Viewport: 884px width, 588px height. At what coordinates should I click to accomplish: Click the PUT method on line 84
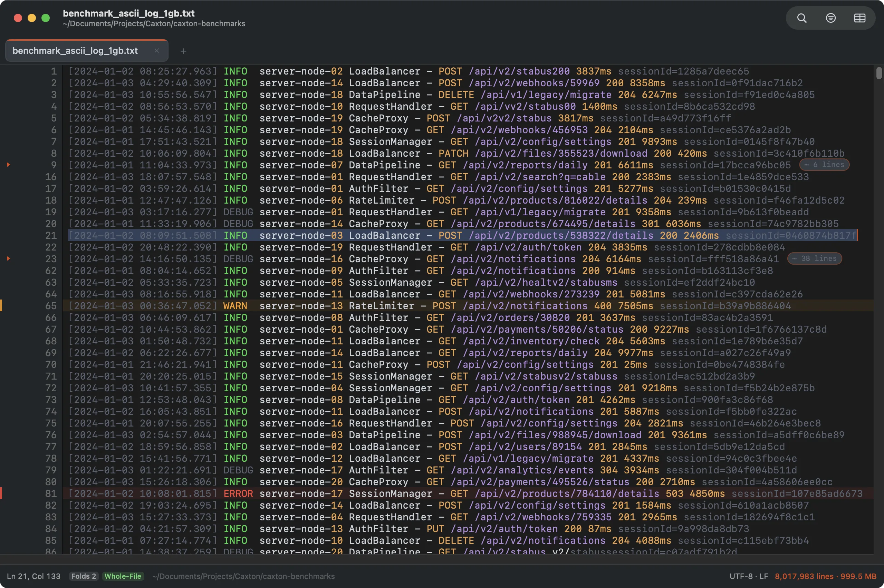(435, 529)
